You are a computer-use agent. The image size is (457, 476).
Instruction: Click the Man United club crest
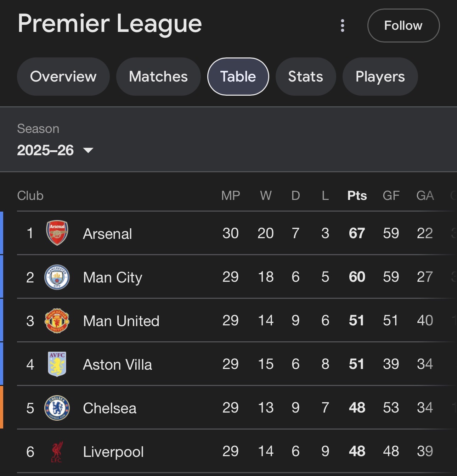click(57, 320)
